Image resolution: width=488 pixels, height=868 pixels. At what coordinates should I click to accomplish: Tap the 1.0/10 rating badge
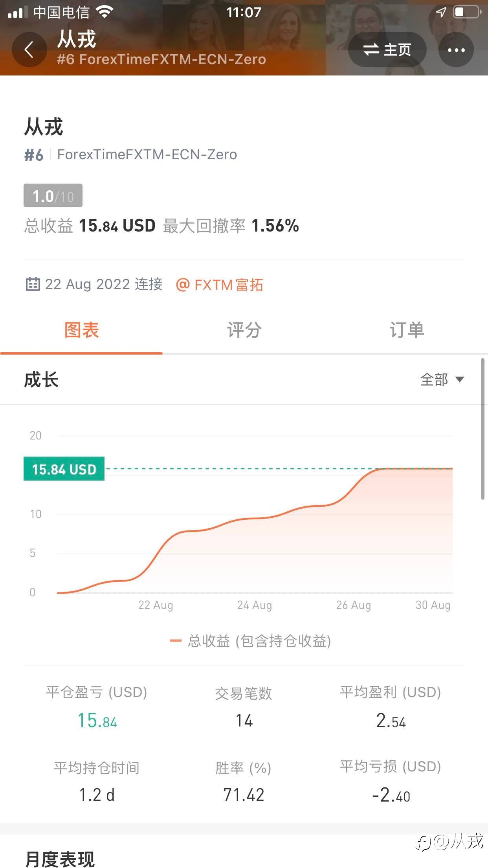click(53, 195)
